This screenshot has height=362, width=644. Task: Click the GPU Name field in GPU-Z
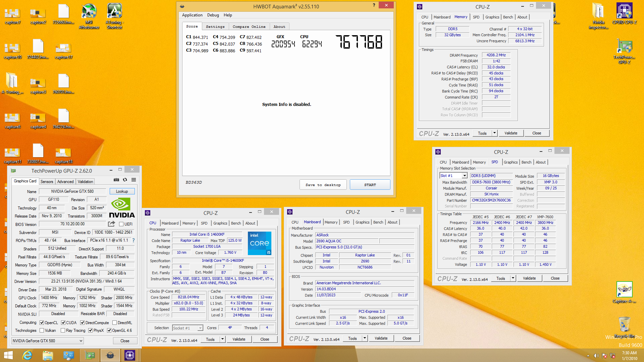(72, 191)
